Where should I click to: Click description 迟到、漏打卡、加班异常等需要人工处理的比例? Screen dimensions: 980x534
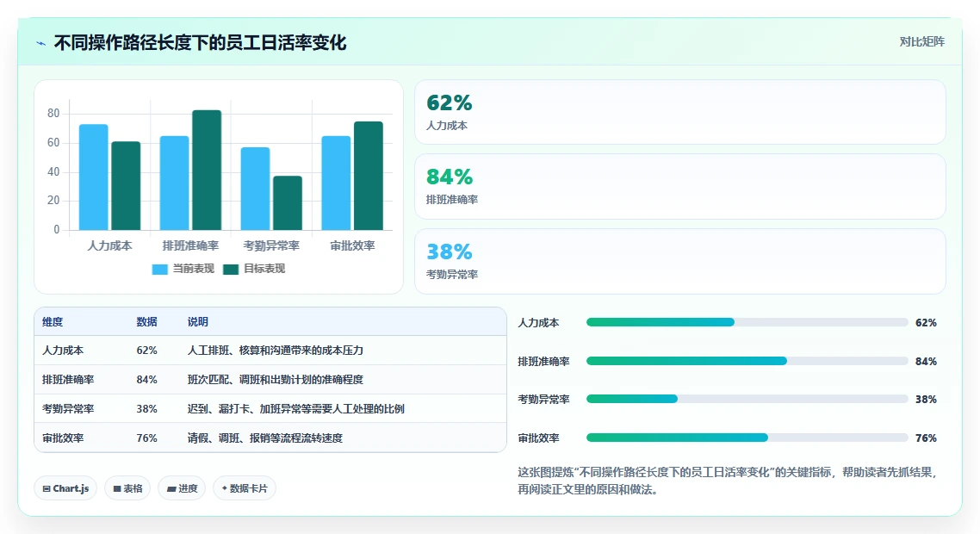point(295,409)
